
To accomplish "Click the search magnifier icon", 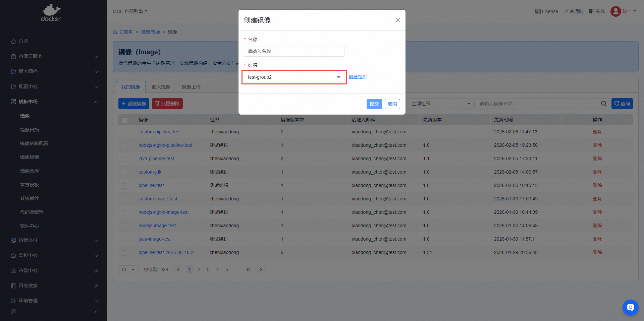I will pos(603,104).
